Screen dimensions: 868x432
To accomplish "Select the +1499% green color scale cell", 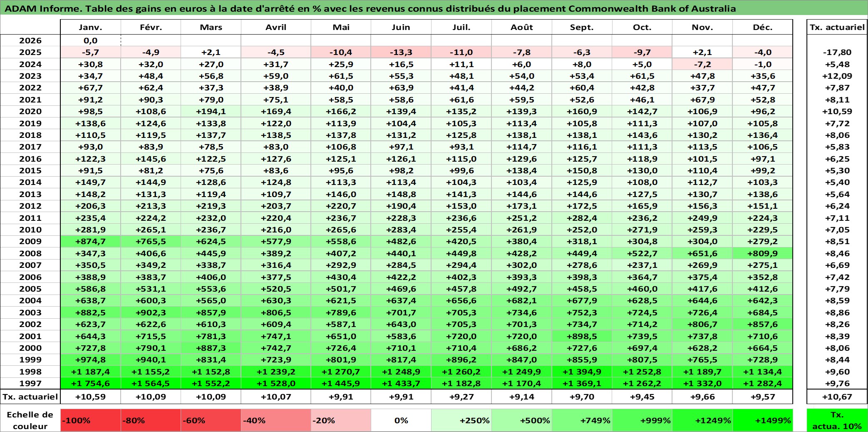I will click(763, 420).
